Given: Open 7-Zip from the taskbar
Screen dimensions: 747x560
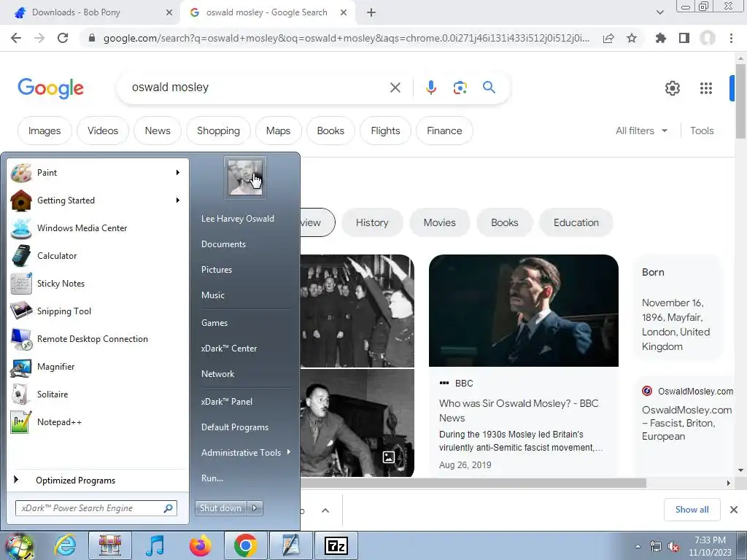Looking at the screenshot, I should point(336,545).
